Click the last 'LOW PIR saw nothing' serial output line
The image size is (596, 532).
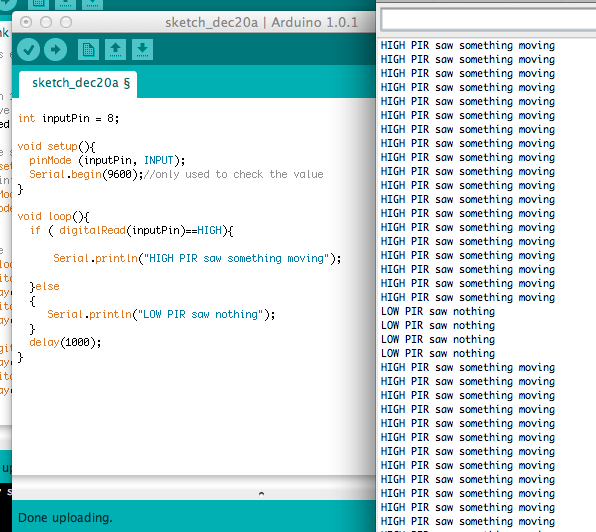(438, 354)
